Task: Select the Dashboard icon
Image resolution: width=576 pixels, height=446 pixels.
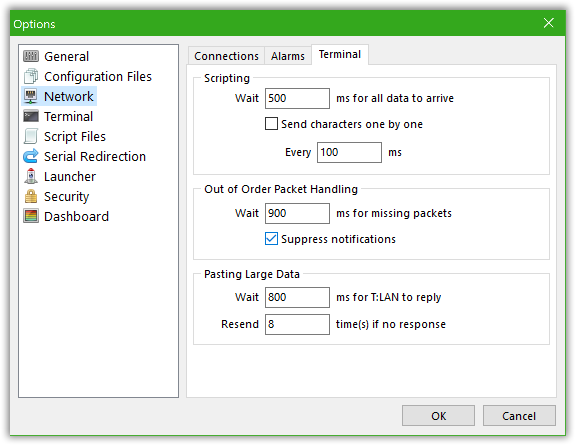Action: point(31,216)
